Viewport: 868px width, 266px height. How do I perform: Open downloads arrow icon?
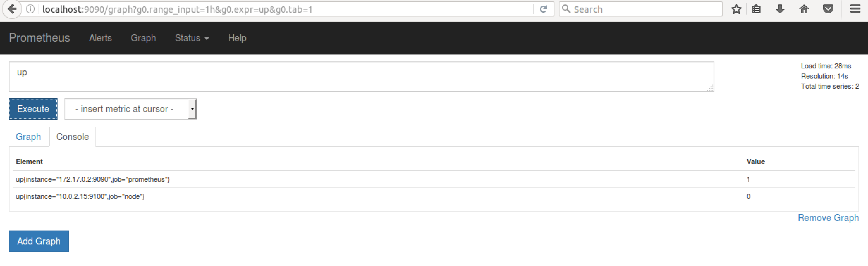click(x=780, y=9)
